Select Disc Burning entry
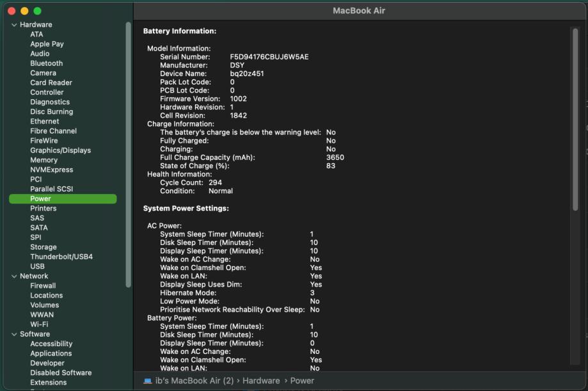 pyautogui.click(x=52, y=112)
